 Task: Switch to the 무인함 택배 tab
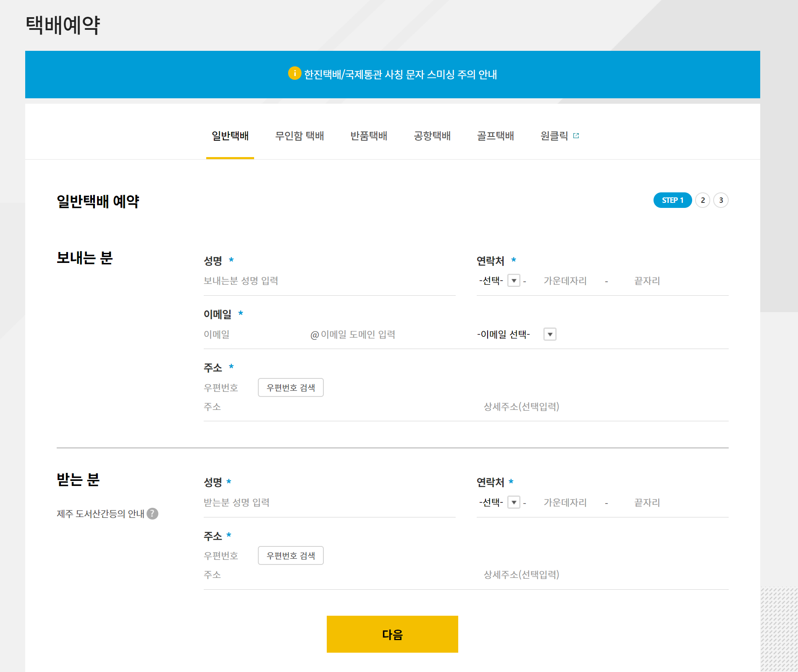click(299, 136)
